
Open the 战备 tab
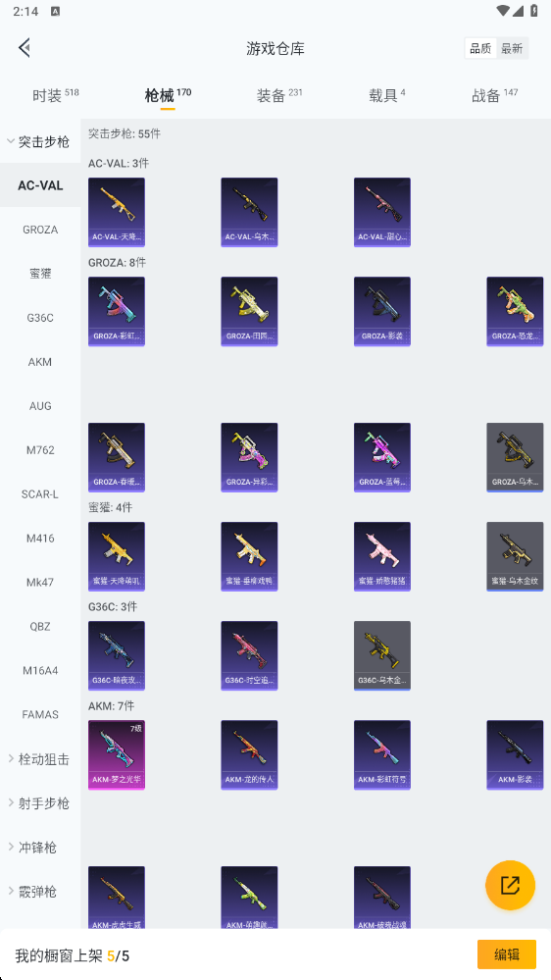(x=495, y=95)
